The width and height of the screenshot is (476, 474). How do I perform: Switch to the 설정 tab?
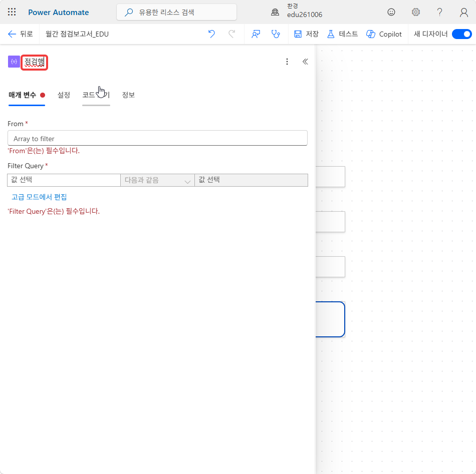click(64, 95)
